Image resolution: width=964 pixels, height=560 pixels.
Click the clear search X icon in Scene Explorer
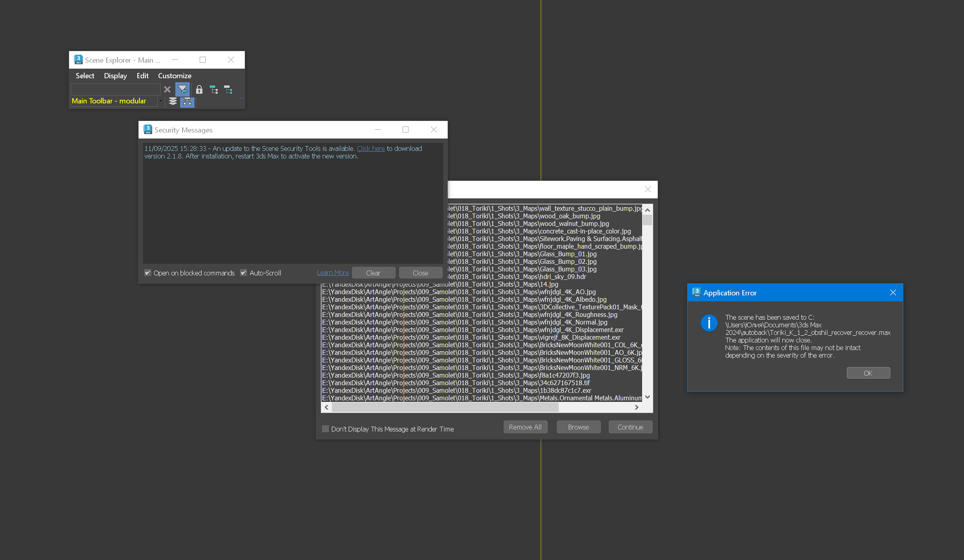tap(167, 89)
